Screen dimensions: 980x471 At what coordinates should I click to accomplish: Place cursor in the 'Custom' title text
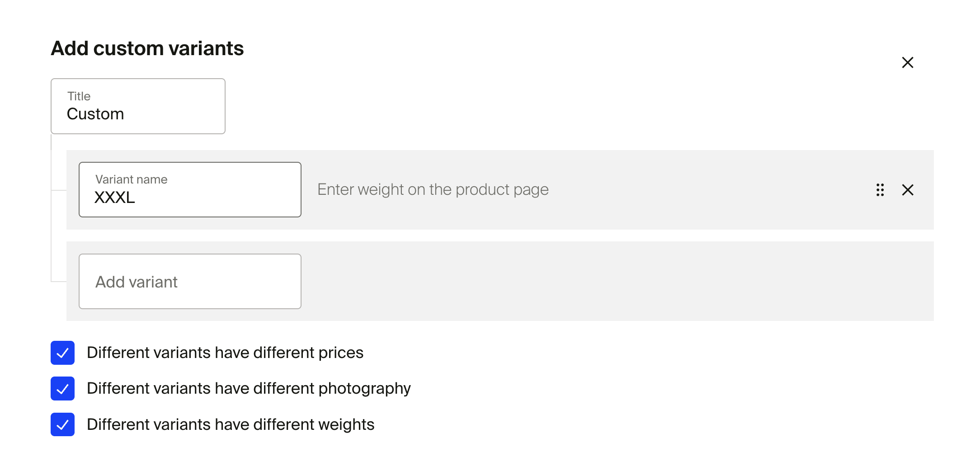pyautogui.click(x=95, y=114)
